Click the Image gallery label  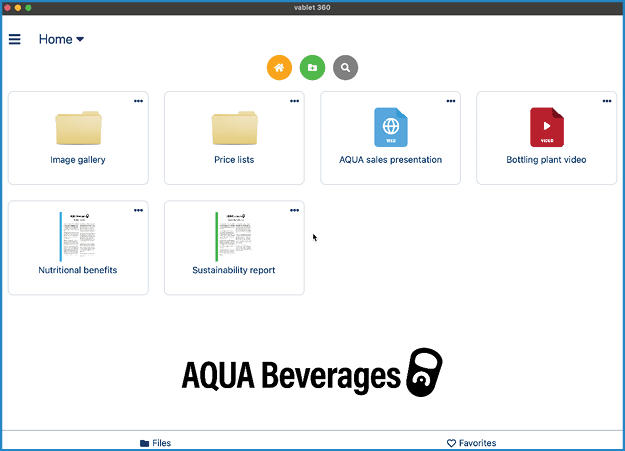pyautogui.click(x=78, y=160)
